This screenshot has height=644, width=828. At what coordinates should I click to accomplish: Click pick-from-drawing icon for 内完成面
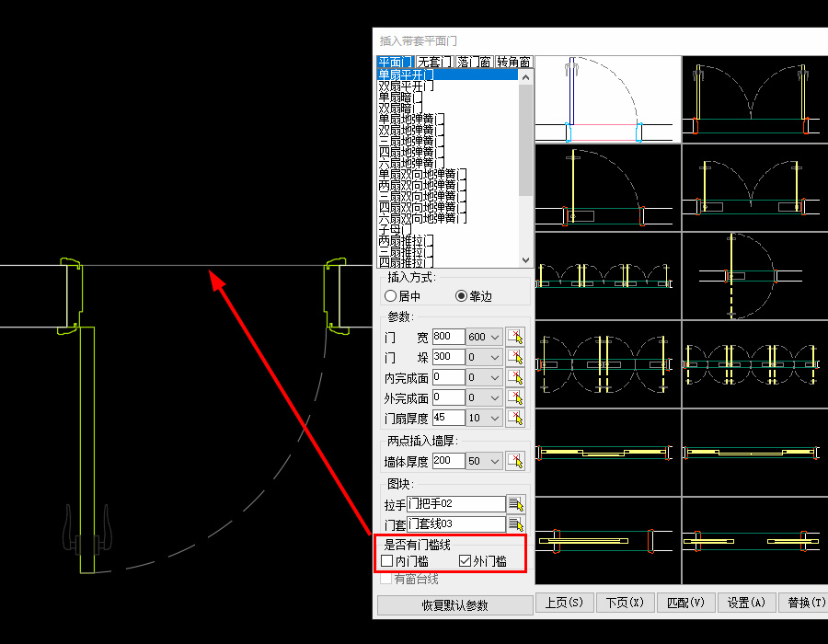[515, 377]
